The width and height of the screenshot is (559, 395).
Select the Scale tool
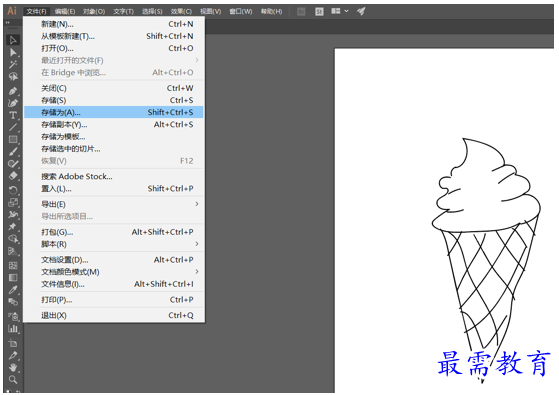point(13,202)
